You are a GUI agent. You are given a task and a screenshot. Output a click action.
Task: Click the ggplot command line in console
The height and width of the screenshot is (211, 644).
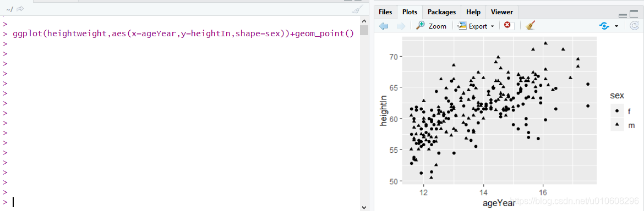183,34
